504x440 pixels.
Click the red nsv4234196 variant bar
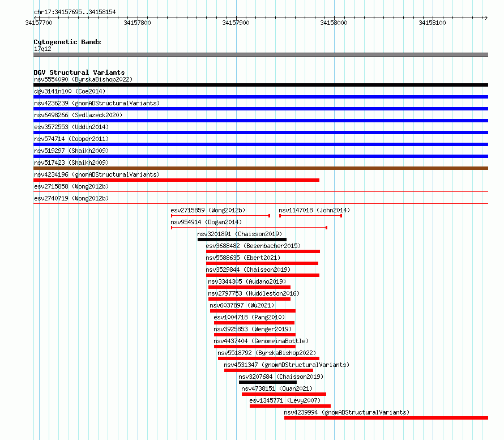click(x=177, y=180)
